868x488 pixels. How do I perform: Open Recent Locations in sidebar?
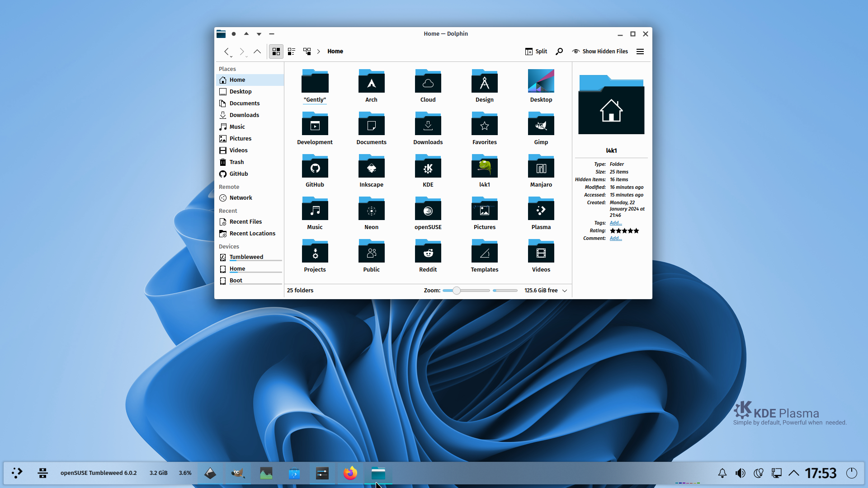tap(250, 234)
